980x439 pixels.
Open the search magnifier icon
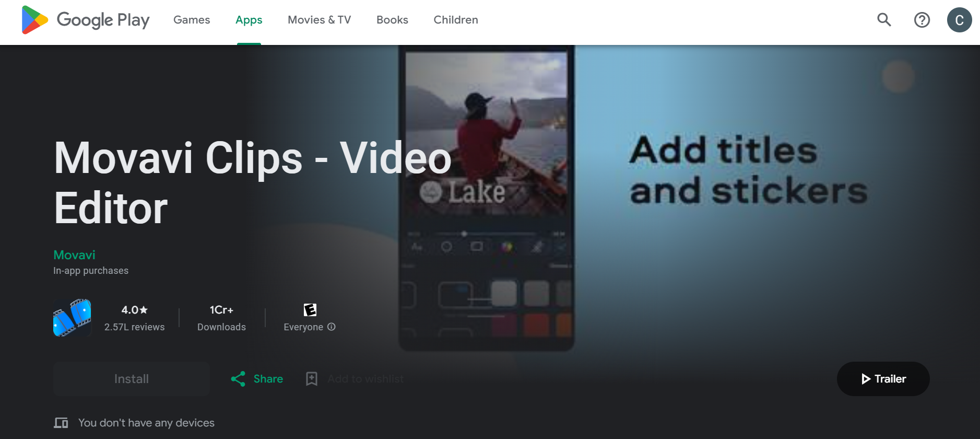(884, 20)
